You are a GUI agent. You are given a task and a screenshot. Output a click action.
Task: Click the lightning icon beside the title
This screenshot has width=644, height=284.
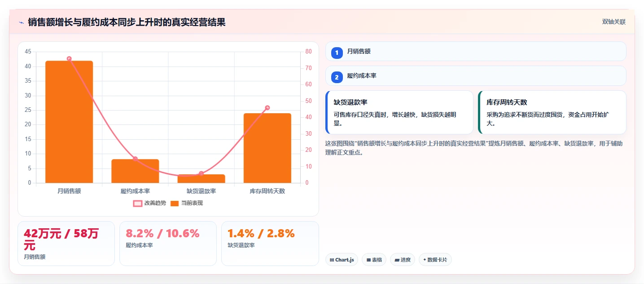21,22
